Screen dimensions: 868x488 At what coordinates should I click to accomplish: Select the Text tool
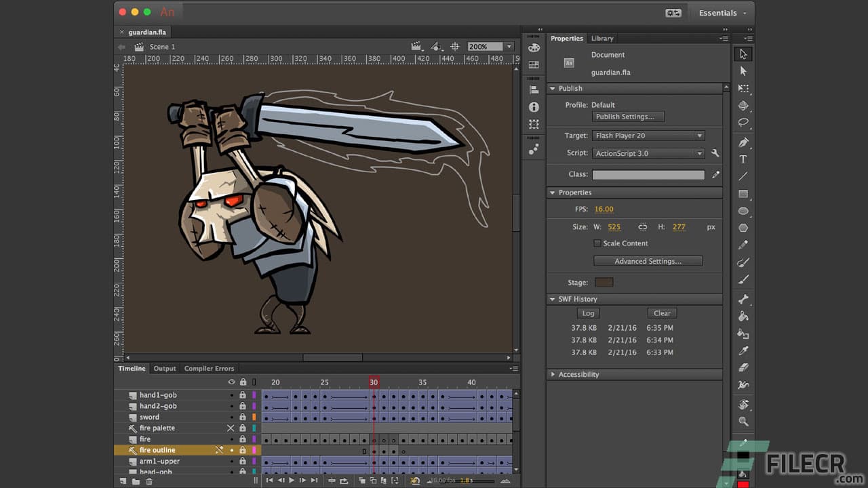coord(743,160)
